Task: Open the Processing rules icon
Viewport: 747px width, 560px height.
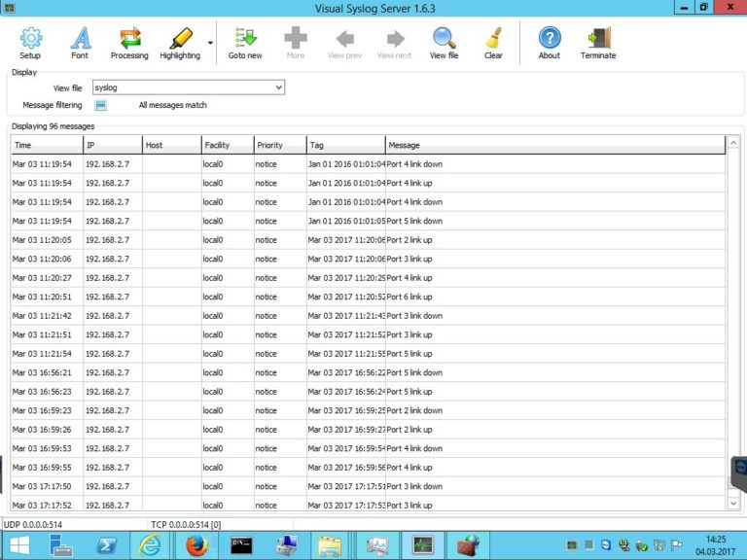Action: (129, 39)
